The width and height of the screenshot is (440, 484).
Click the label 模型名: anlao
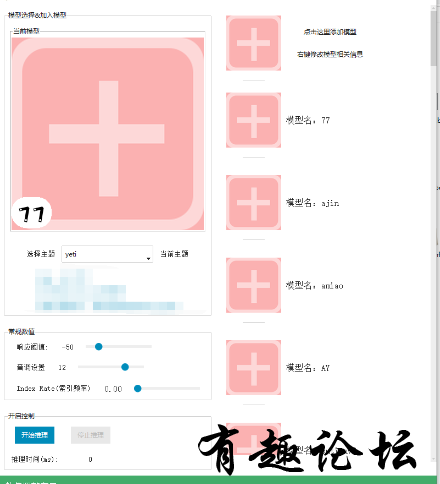(315, 285)
